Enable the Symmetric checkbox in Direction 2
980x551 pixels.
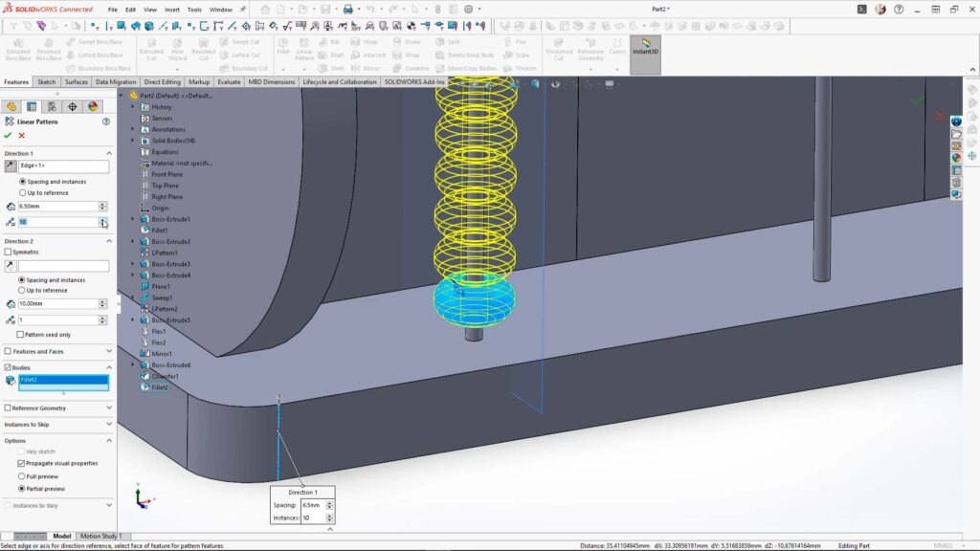pyautogui.click(x=9, y=252)
